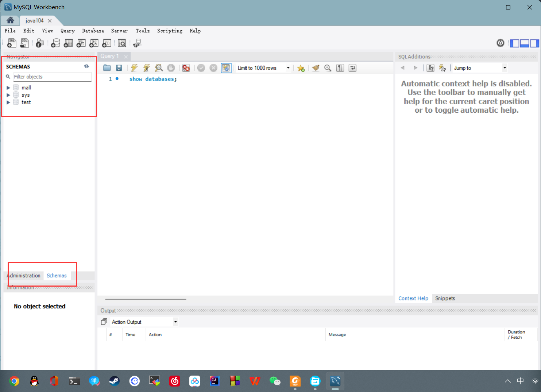Open Steam from the taskbar
Screen dimensions: 541x392
pyautogui.click(x=115, y=381)
